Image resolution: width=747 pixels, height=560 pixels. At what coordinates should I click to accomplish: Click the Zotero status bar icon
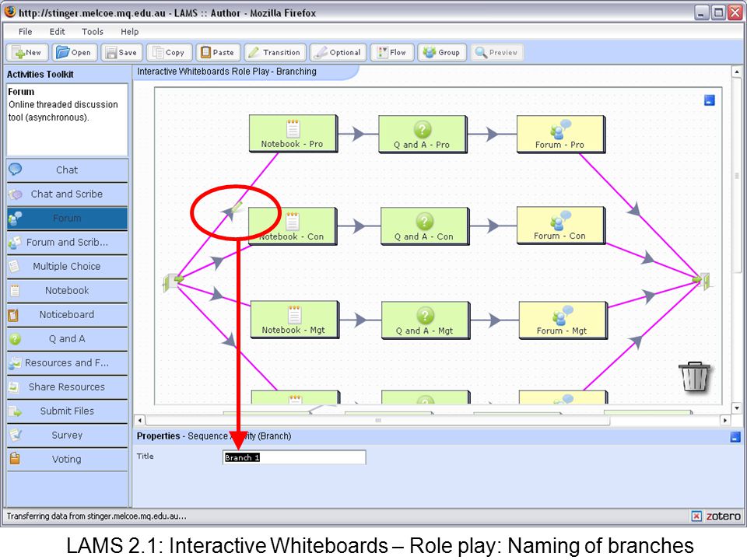point(723,516)
